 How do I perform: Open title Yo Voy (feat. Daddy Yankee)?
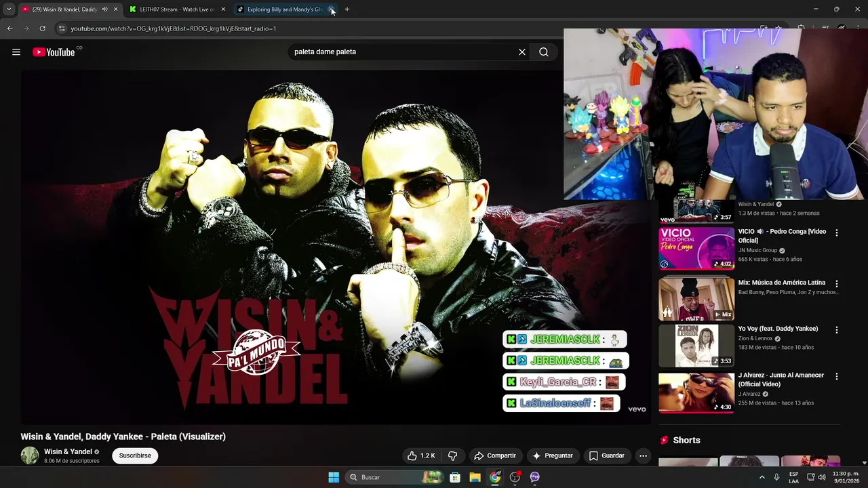coord(778,329)
